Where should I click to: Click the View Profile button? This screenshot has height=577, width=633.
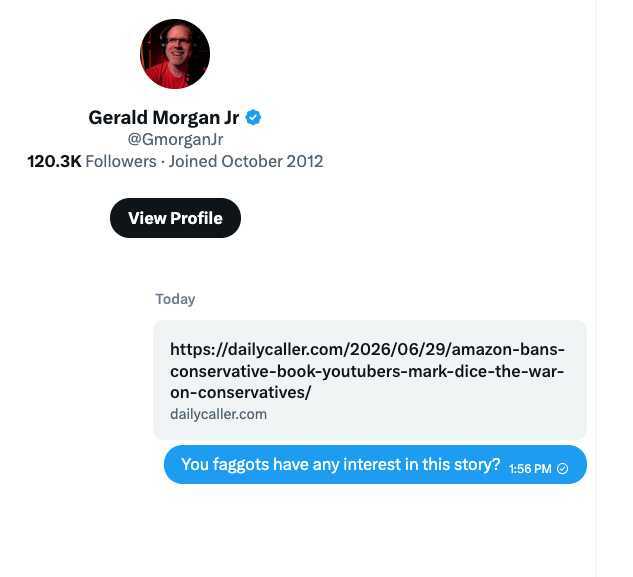(x=175, y=218)
